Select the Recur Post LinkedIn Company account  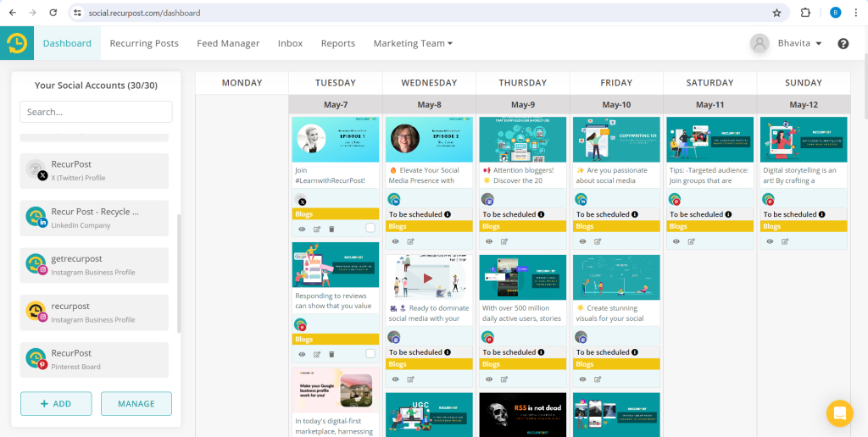pyautogui.click(x=94, y=218)
